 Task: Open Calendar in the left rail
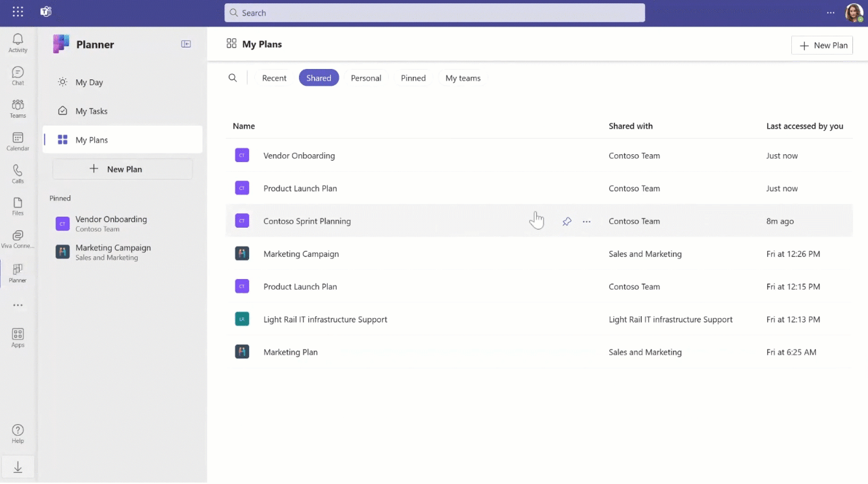18,141
